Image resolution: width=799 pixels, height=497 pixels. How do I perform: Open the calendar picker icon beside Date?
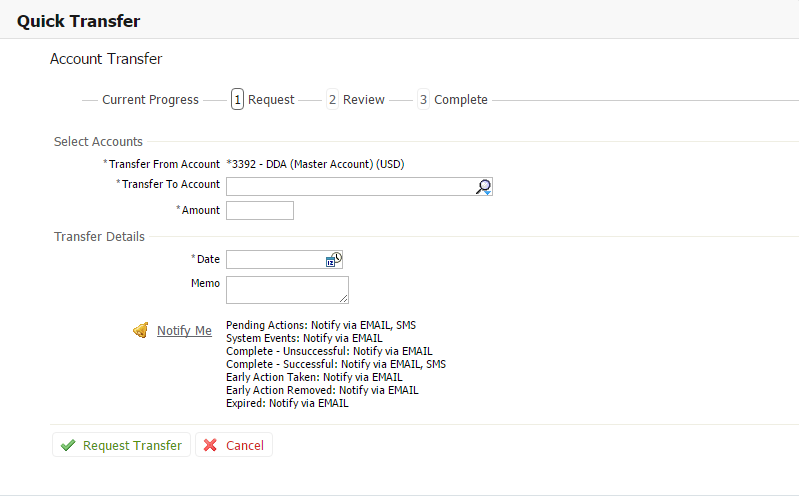point(334,260)
